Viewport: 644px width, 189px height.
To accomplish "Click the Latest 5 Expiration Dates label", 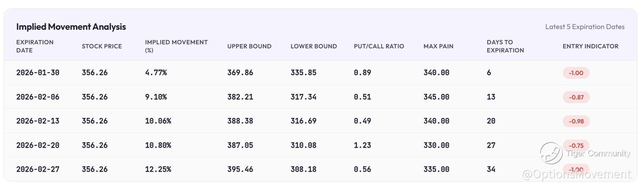I will tap(584, 27).
